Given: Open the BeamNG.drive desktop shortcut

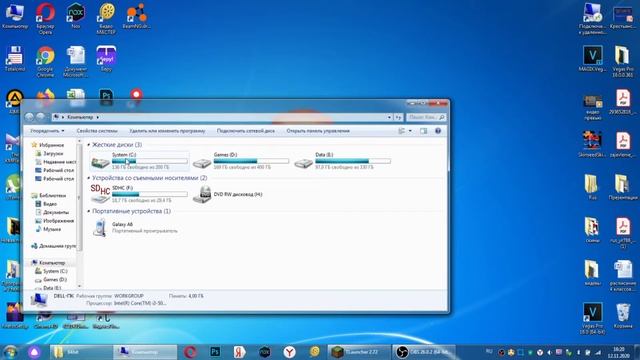Looking at the screenshot, I should [136, 16].
